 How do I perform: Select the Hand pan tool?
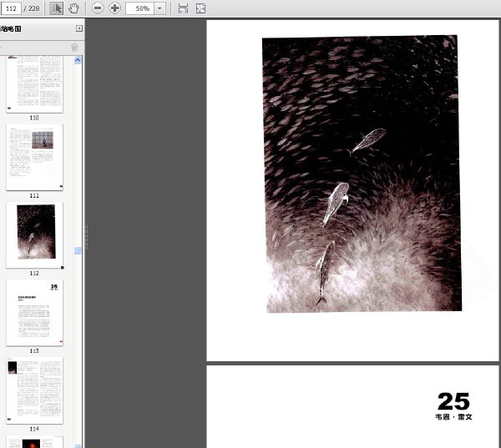click(x=73, y=8)
